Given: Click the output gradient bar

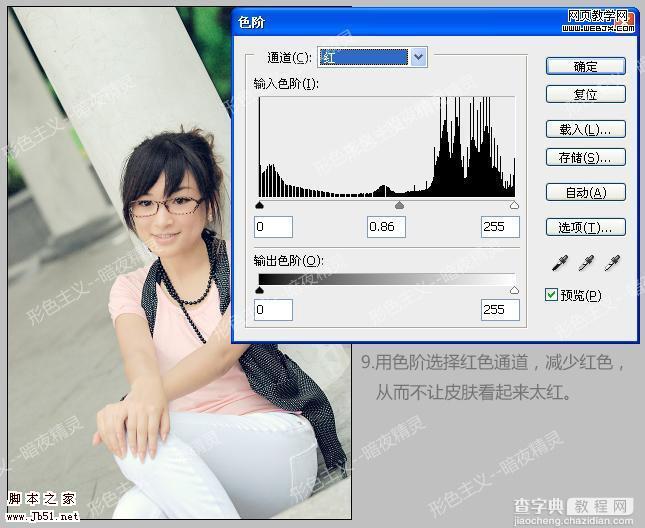Looking at the screenshot, I should coord(387,279).
